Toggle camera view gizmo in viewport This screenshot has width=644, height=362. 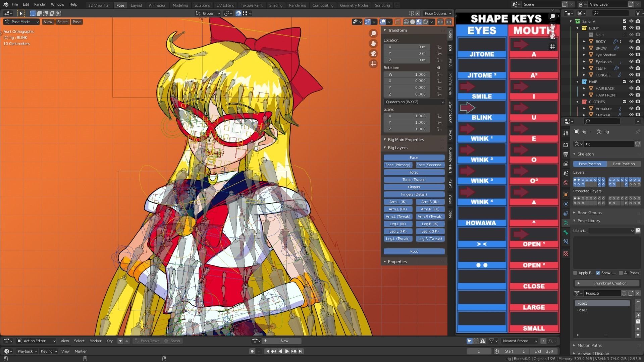click(373, 54)
